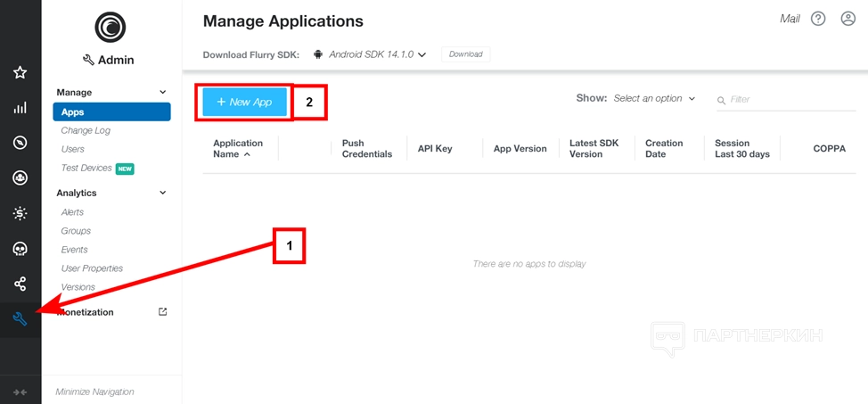Collapse the Manage section chevron
868x404 pixels.
pos(162,92)
